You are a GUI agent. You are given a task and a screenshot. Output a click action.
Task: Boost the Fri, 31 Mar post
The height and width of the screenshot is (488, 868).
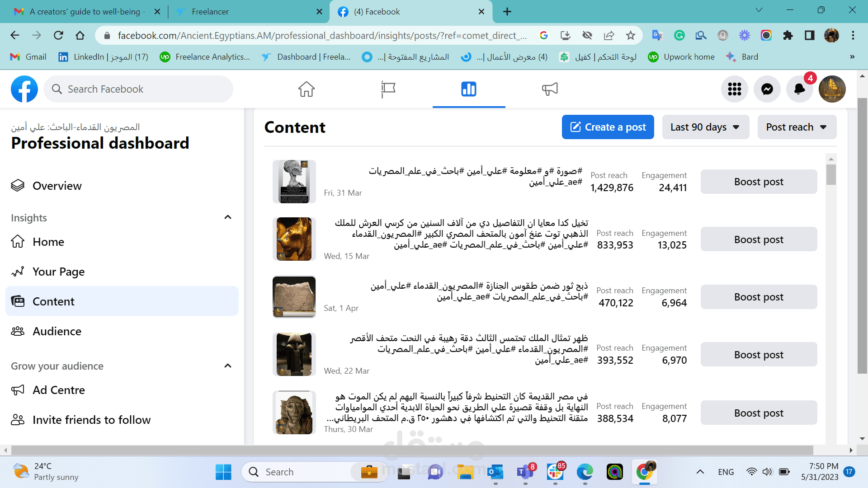pyautogui.click(x=759, y=182)
